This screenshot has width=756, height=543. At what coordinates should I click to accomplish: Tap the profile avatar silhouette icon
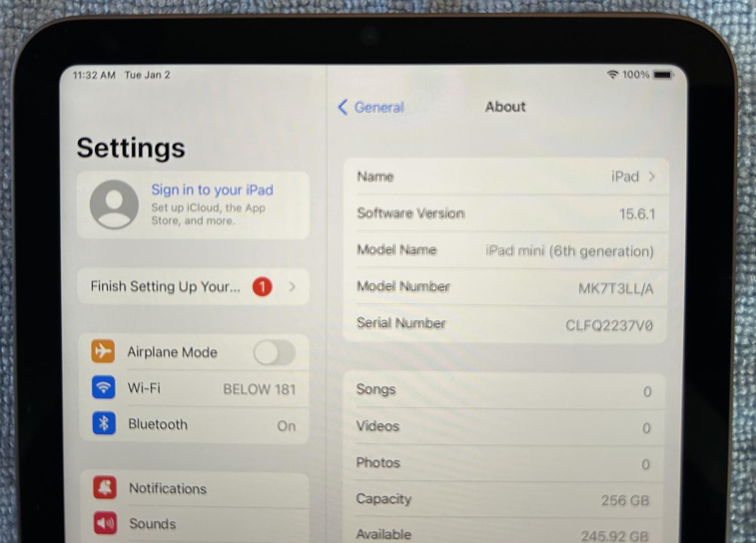(x=114, y=205)
